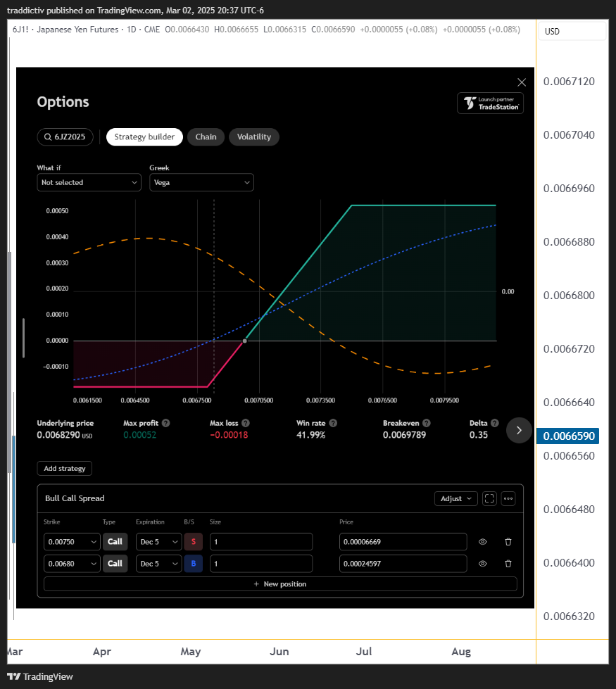This screenshot has height=689, width=616.
Task: Toggle the Call type on 0.00680 row
Action: point(115,563)
